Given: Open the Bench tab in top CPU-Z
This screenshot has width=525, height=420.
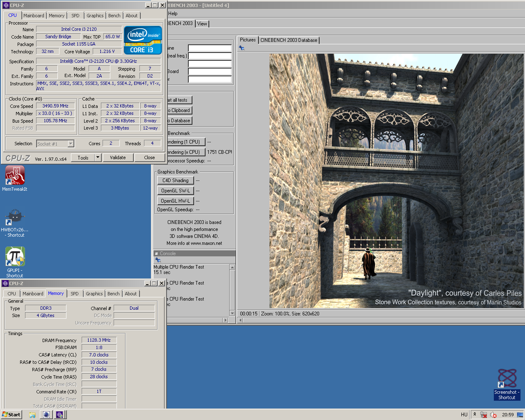Looking at the screenshot, I should point(114,16).
